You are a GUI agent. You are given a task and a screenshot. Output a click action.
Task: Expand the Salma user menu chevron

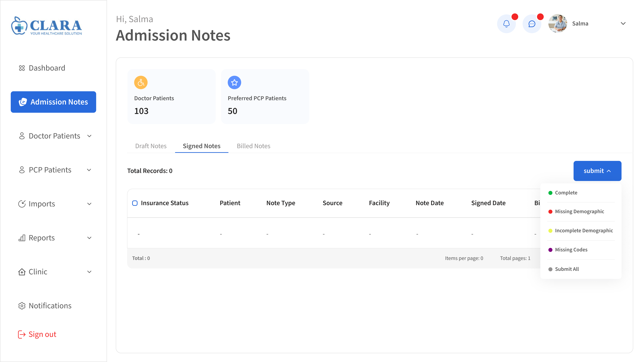point(623,23)
